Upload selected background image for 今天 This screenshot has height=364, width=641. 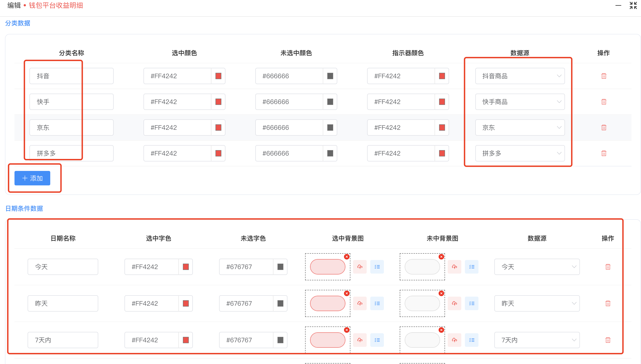[x=360, y=267]
